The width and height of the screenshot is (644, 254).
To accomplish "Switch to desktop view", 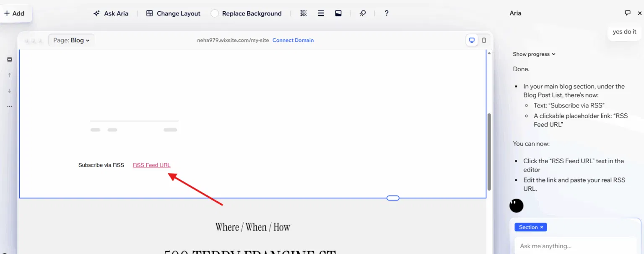I will pos(472,41).
